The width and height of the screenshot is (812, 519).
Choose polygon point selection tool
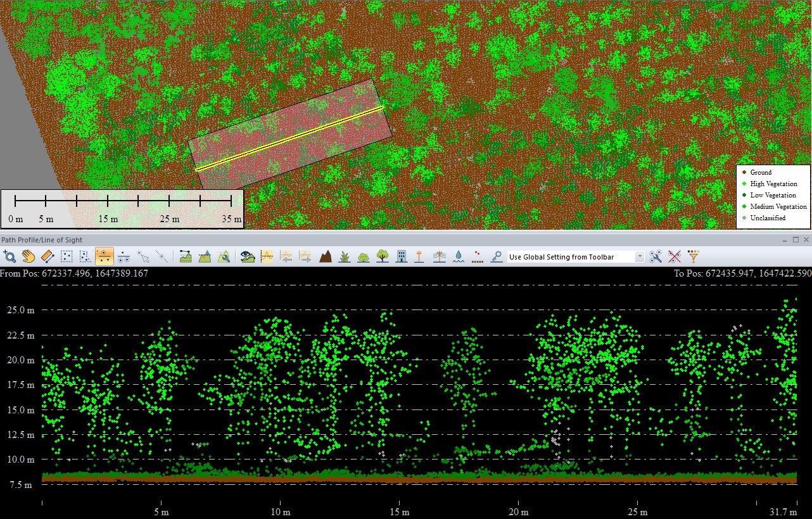coord(86,256)
